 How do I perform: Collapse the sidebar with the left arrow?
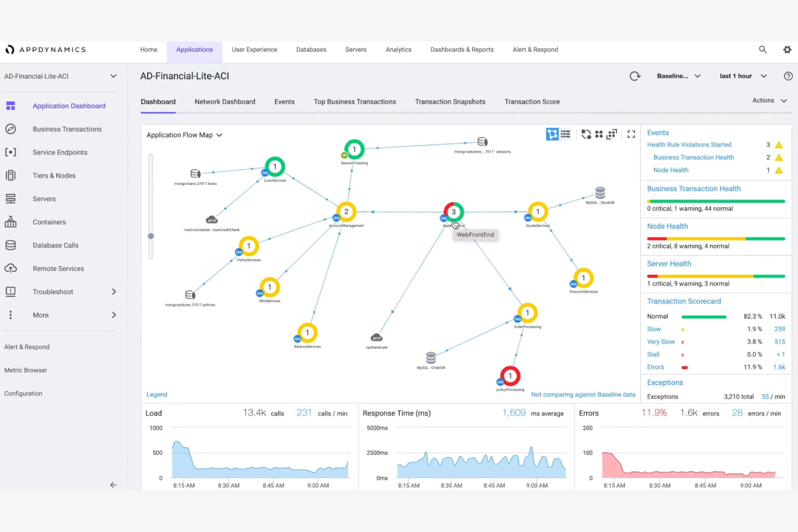tap(113, 485)
